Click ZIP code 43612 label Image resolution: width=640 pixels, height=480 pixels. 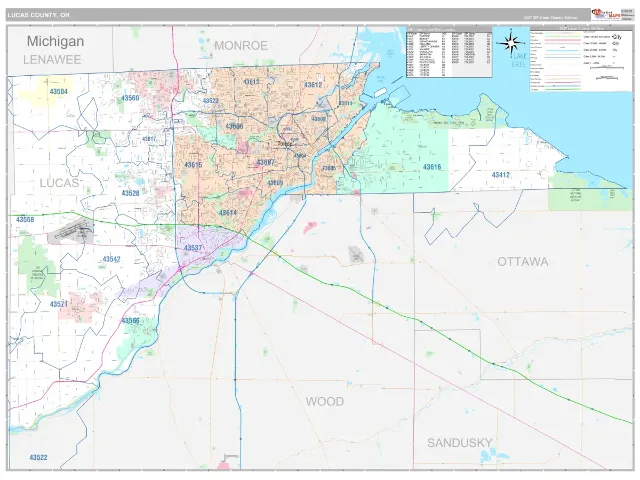coord(313,85)
